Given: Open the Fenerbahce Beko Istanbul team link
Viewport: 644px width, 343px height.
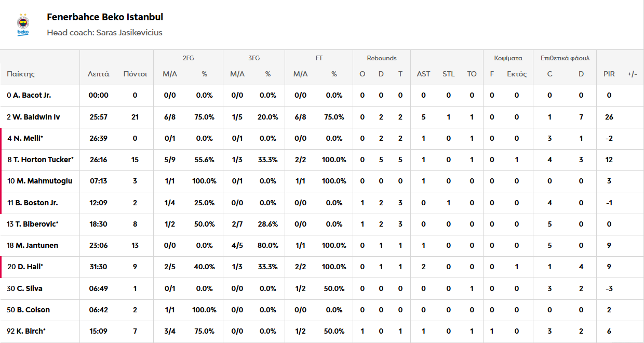Looking at the screenshot, I should tap(105, 17).
